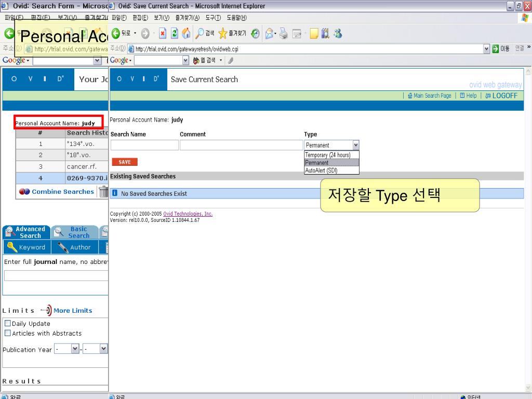Click the More Limits target icon
The width and height of the screenshot is (532, 399).
pos(46,310)
